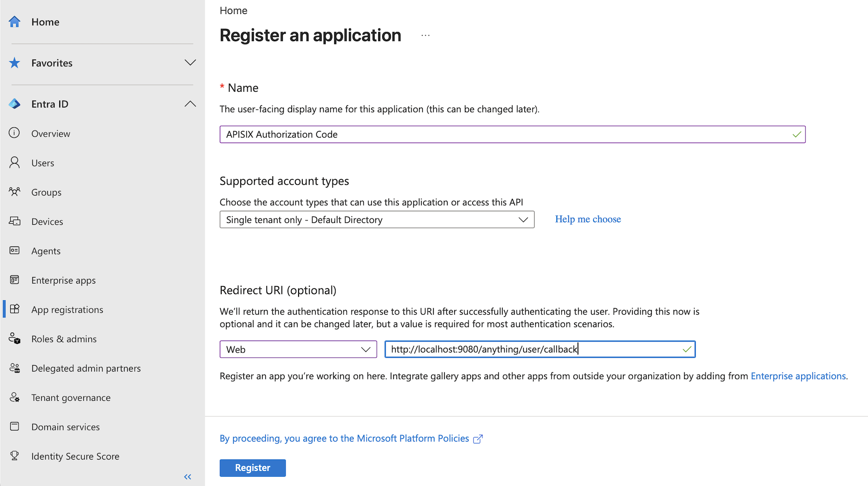
Task: Click the Enterprise apps icon
Action: [15, 279]
